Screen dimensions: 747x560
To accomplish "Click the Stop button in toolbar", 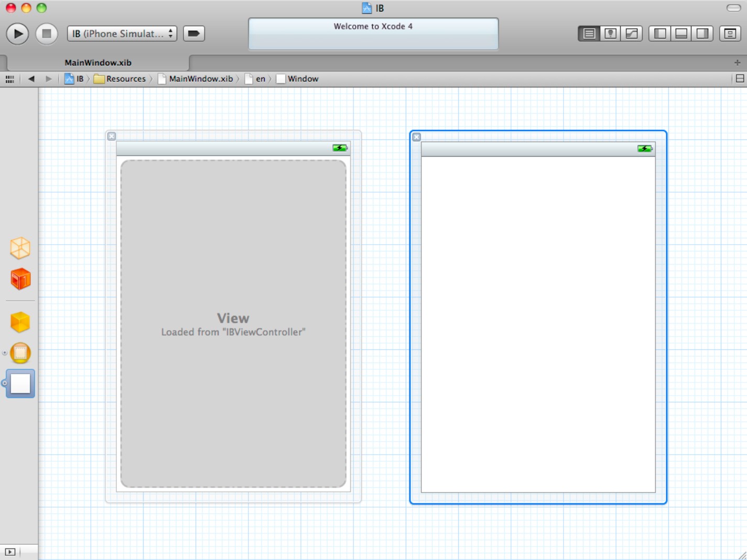I will coord(47,34).
